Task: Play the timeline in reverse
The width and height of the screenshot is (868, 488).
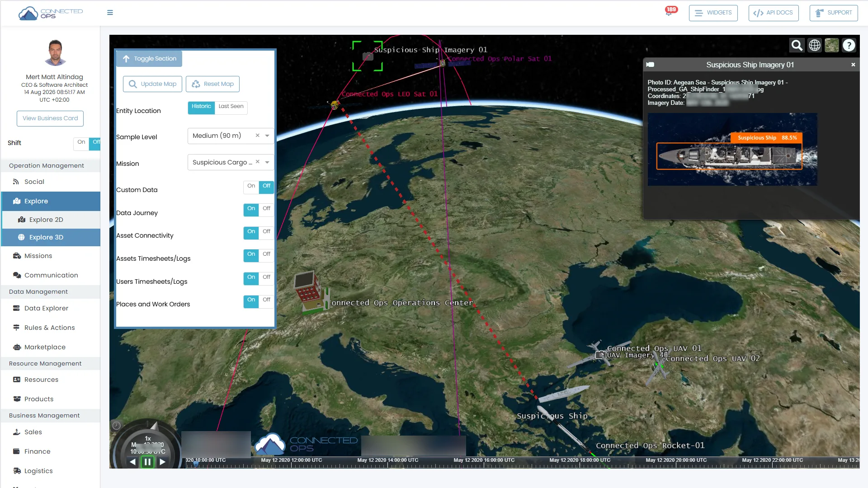Action: pyautogui.click(x=132, y=462)
